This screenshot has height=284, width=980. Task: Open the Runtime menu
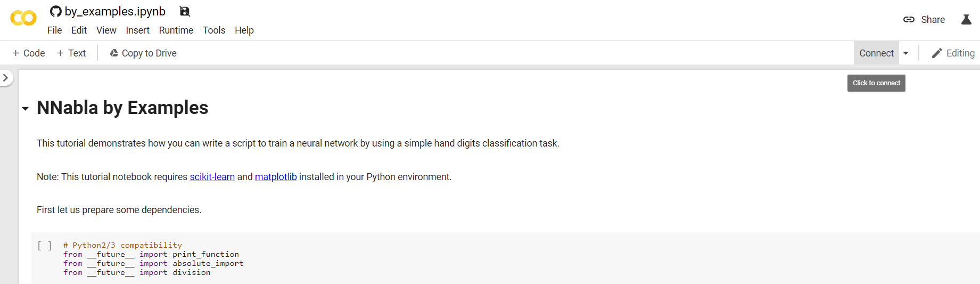176,30
